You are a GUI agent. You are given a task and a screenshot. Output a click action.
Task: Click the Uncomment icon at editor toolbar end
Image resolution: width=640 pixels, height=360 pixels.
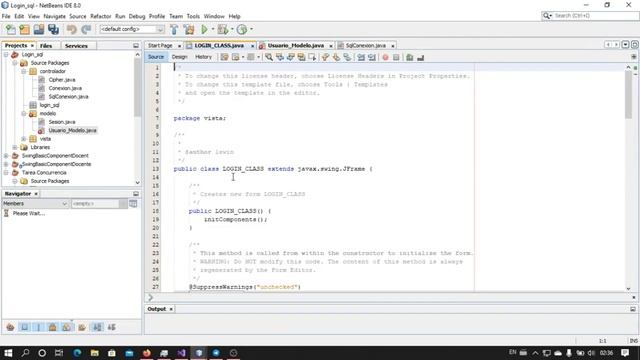click(420, 58)
